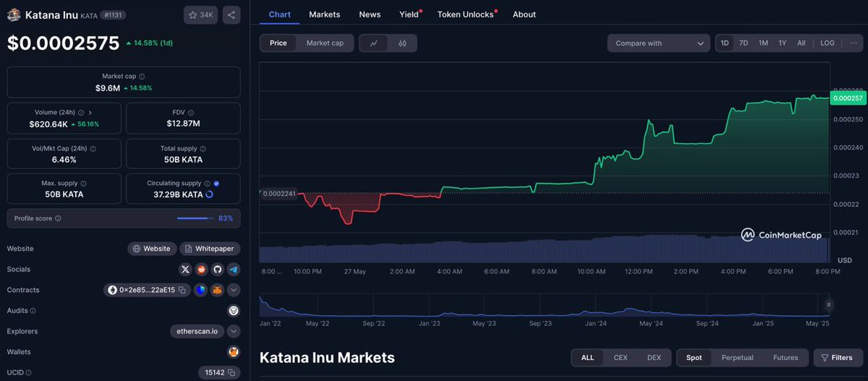Open the share icon button

[231, 14]
